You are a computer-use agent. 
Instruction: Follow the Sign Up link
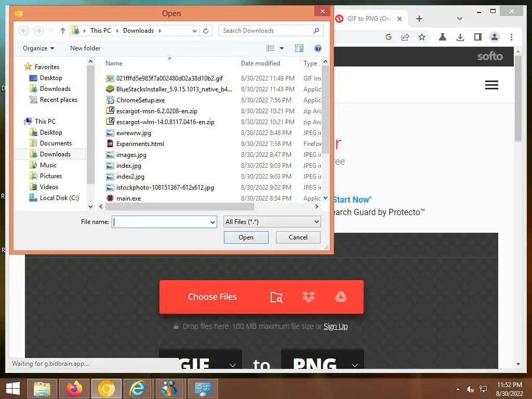pyautogui.click(x=336, y=326)
